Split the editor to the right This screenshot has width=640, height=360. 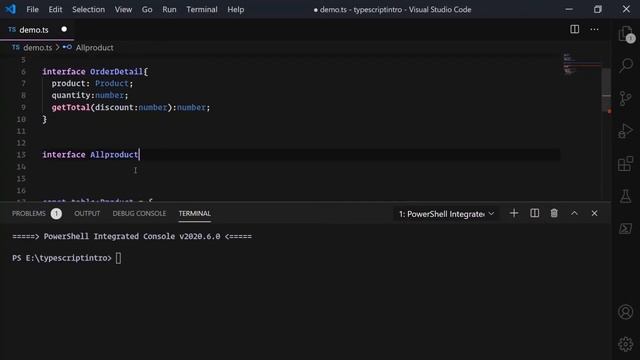pyautogui.click(x=574, y=29)
